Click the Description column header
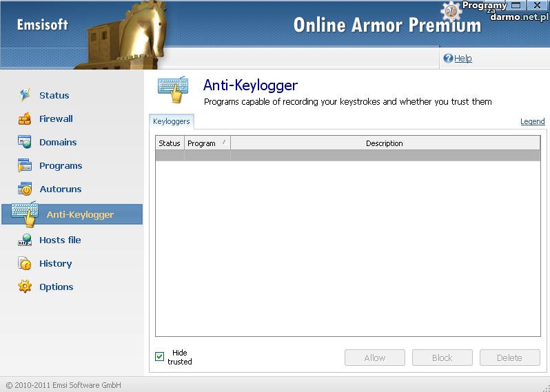 (384, 143)
